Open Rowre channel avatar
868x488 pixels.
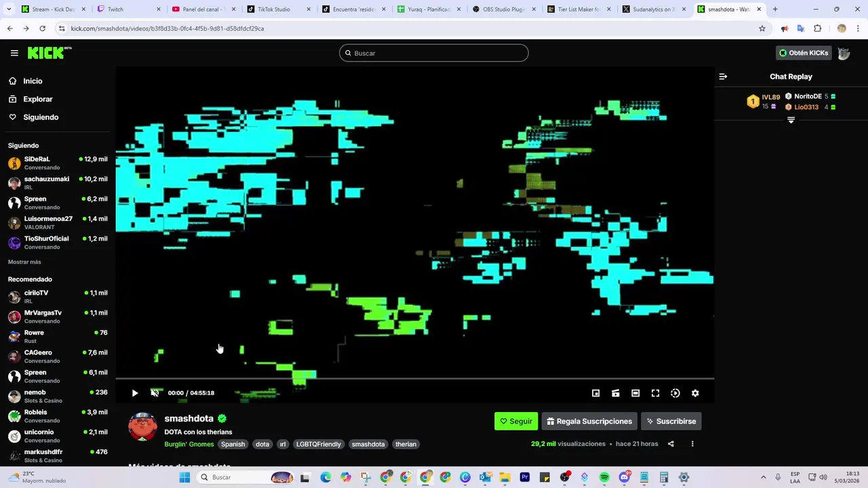14,337
